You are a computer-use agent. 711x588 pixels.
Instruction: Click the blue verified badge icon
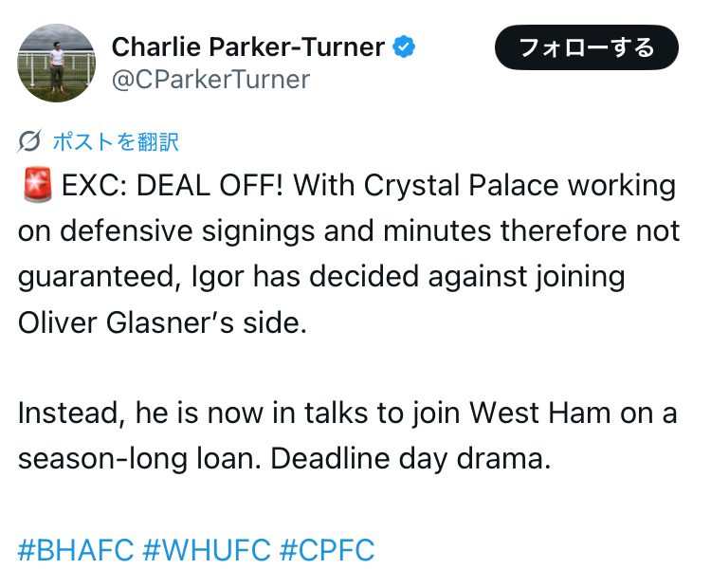(x=404, y=46)
